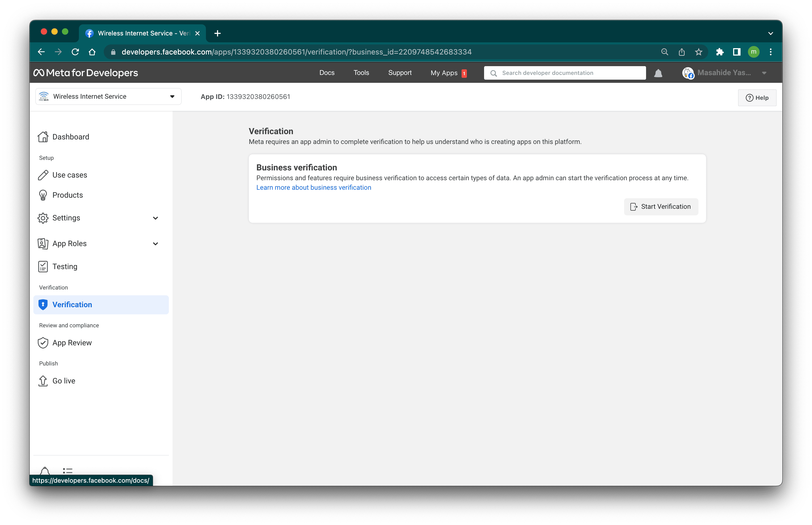Open the activity list icon at bottom
The width and height of the screenshot is (812, 525).
pyautogui.click(x=67, y=471)
